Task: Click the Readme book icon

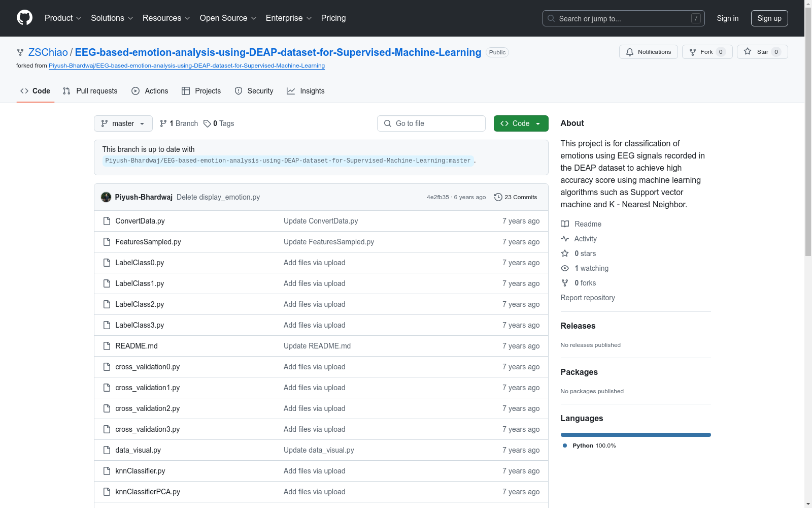Action: [x=565, y=224]
